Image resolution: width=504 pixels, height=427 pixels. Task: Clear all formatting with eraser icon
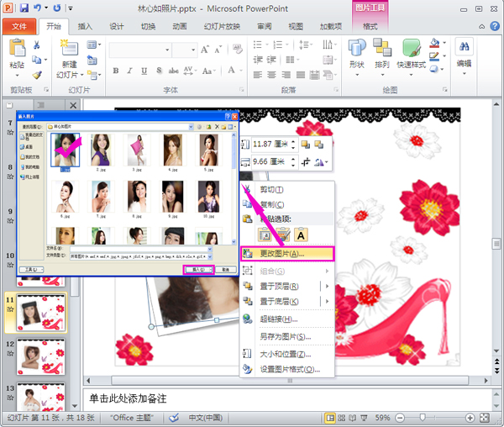(x=237, y=50)
